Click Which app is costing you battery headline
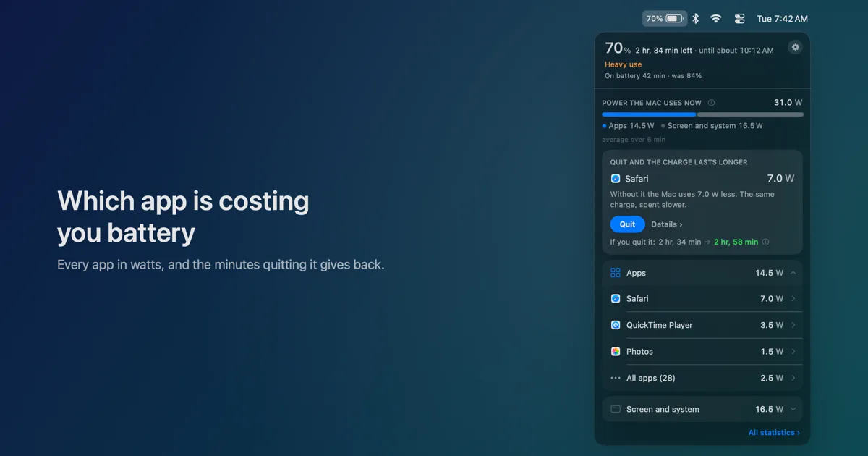Screen dimensions: 868x456 tap(183, 216)
